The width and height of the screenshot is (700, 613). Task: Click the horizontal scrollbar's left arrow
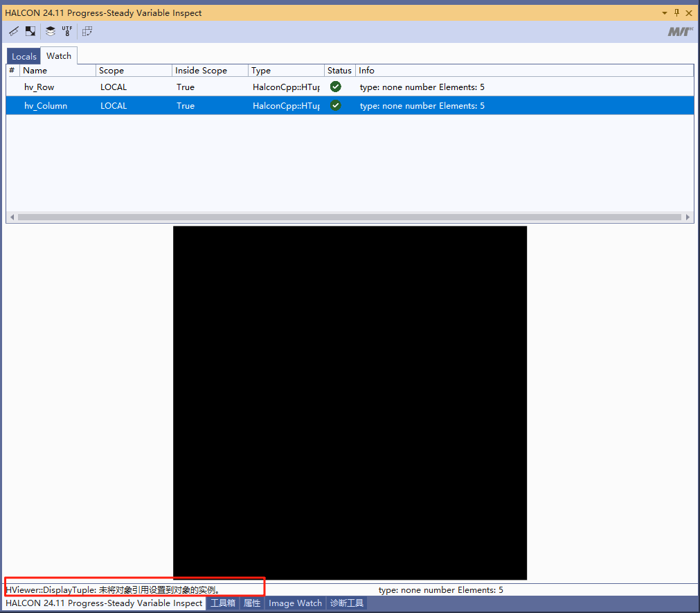tap(12, 217)
